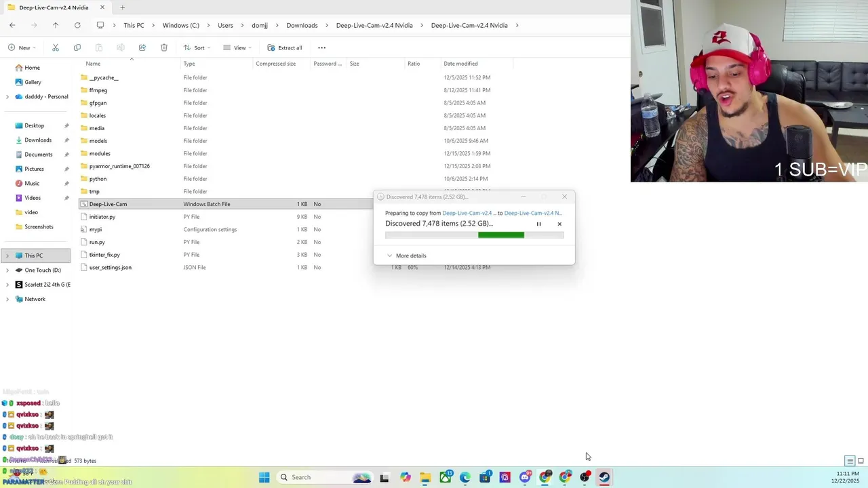
Task: Switch to details view layout icon
Action: [x=850, y=461]
